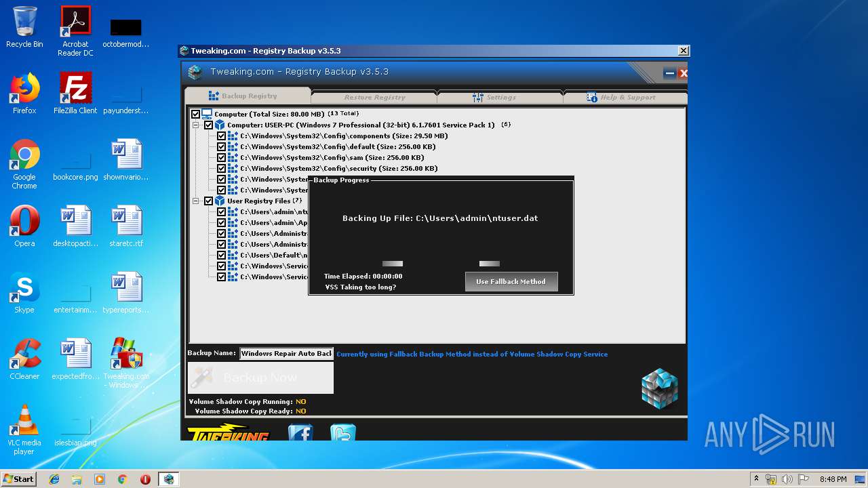
Task: Switch to the Restore Registry tab
Action: [374, 97]
